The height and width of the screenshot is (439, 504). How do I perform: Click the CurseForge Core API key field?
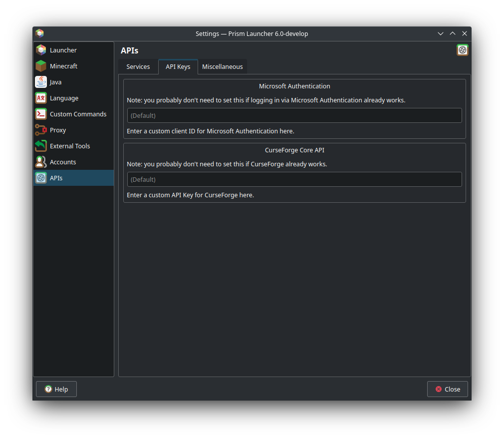click(x=294, y=179)
